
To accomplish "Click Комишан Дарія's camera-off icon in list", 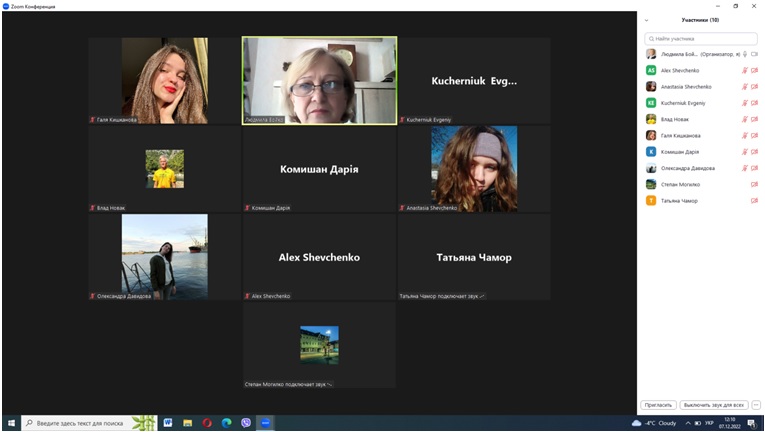I will (754, 152).
